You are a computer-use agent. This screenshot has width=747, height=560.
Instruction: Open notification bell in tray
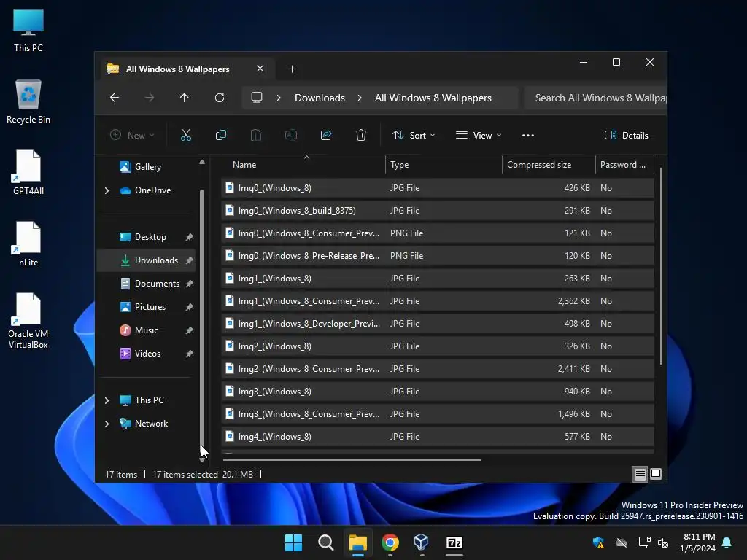coord(727,542)
